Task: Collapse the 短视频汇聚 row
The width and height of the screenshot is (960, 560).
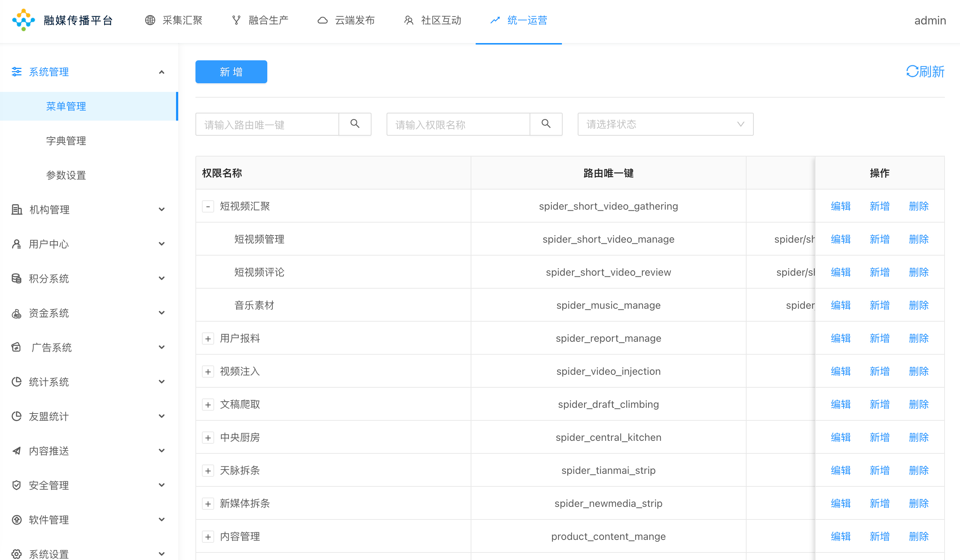Action: [208, 206]
